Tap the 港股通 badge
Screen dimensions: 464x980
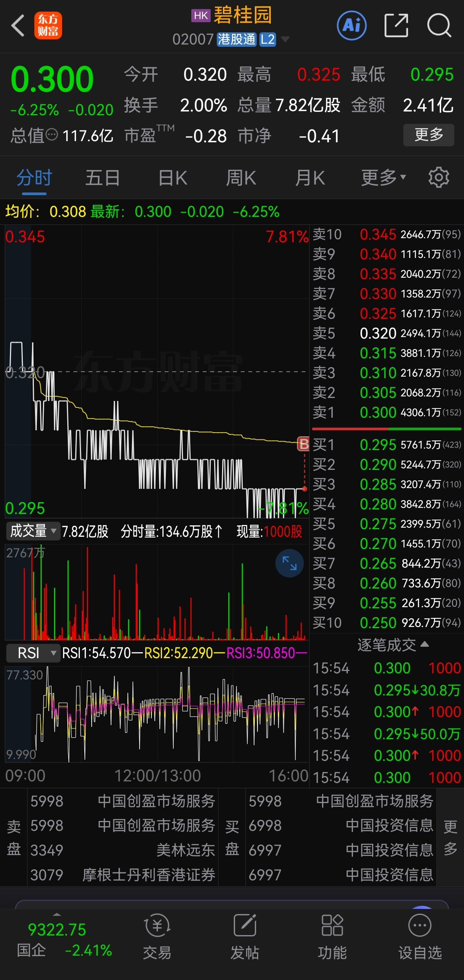point(237,39)
